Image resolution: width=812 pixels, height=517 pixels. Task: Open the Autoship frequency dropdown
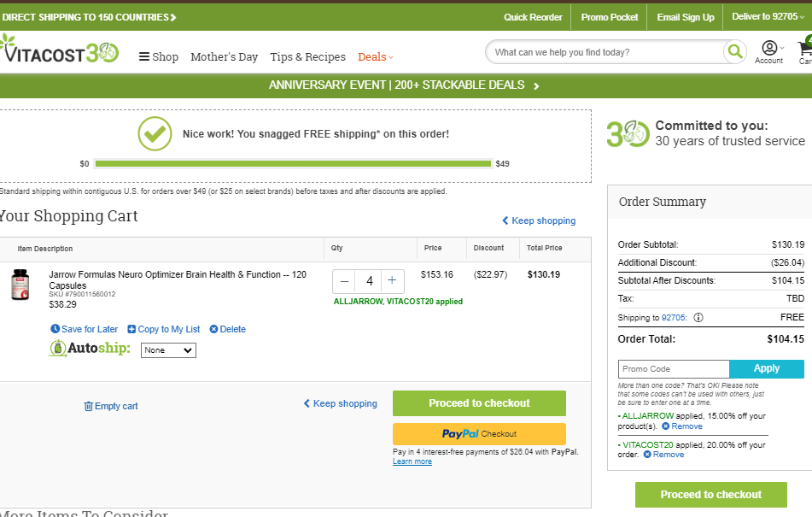168,350
